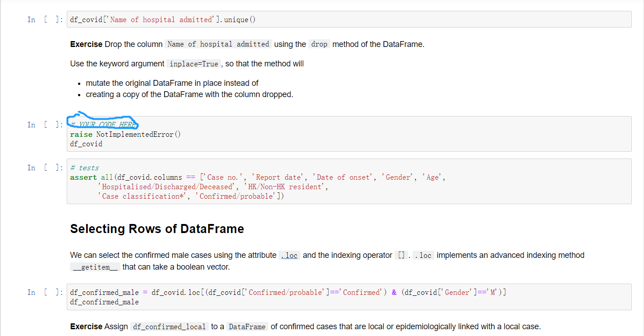Click the 'Name of hospital admitted' code span
Viewport: 644px width, 336px height.
click(218, 44)
